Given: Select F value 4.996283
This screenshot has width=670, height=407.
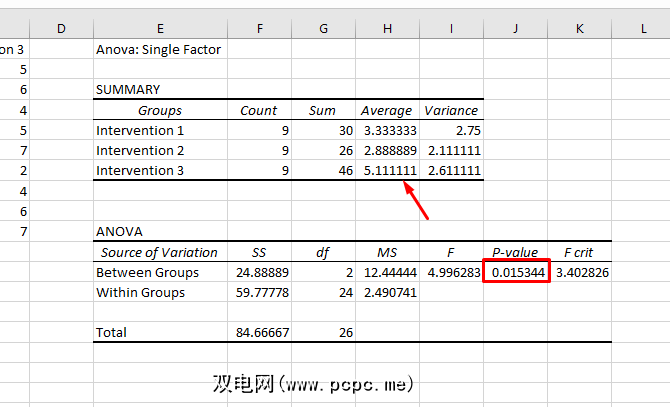Looking at the screenshot, I should coord(451,272).
